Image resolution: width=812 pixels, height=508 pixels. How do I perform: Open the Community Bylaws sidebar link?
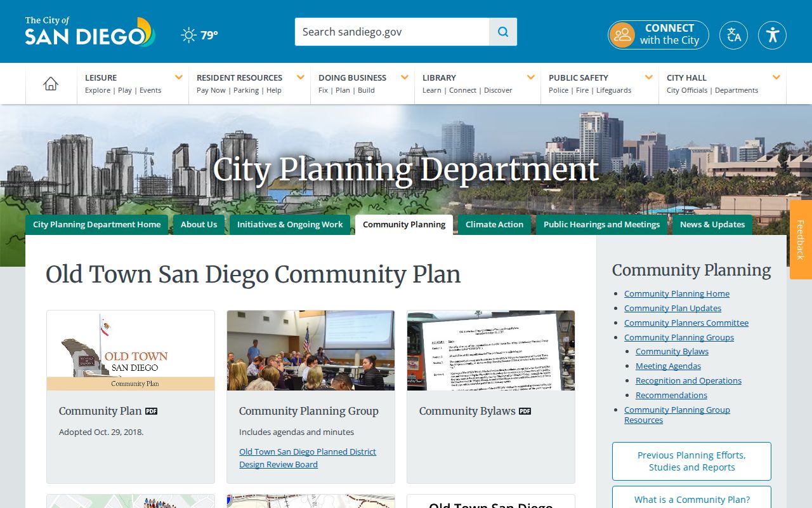point(672,351)
